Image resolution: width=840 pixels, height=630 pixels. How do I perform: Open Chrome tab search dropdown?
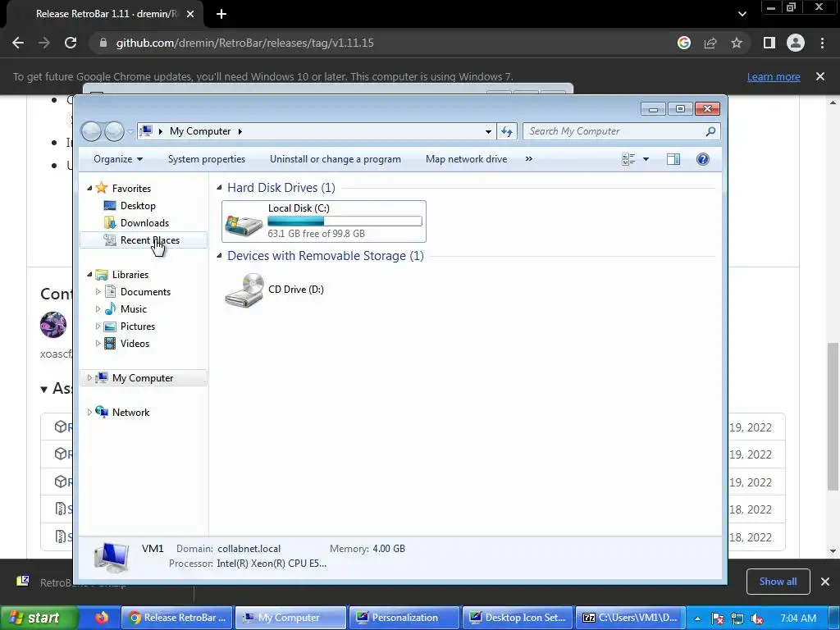tap(742, 14)
